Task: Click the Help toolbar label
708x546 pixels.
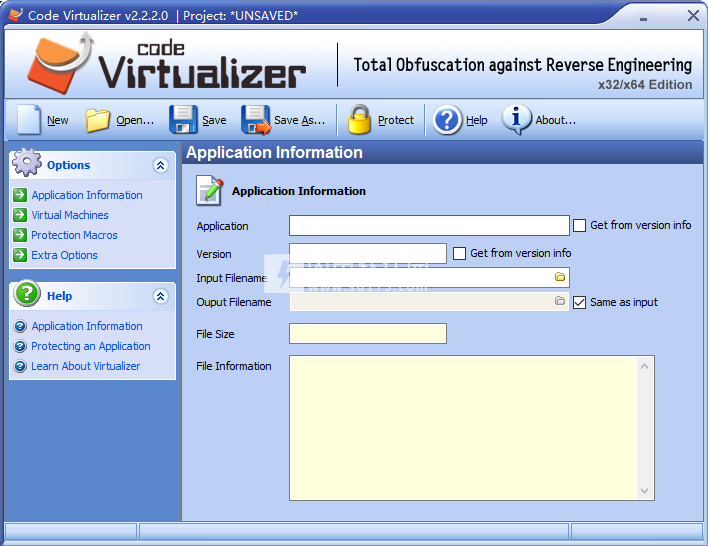Action: [476, 121]
